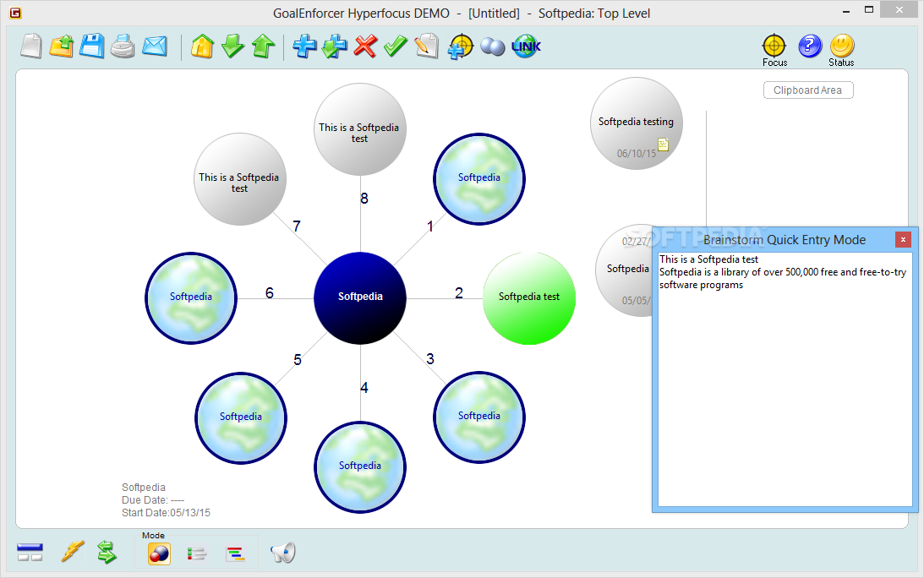Click the note icon on the Softpedia testing bubble
Screen dimensions: 924x578
pos(663,144)
